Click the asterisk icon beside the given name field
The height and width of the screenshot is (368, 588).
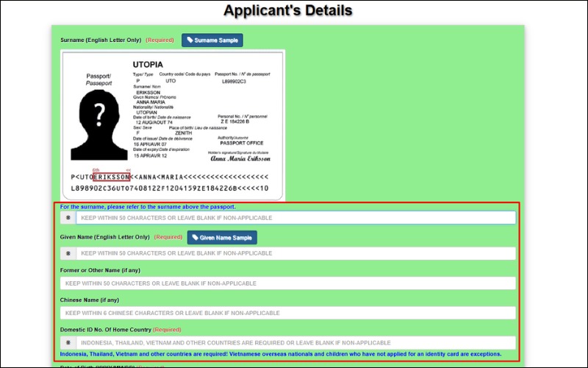(68, 253)
